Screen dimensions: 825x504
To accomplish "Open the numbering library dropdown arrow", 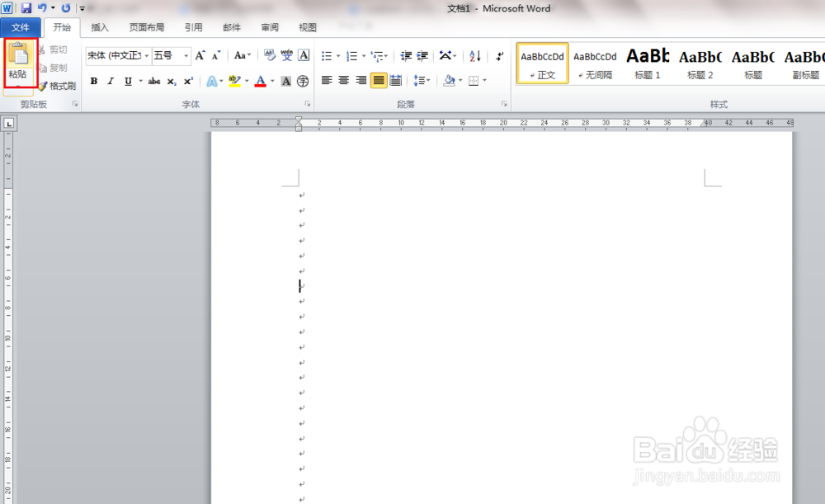I will pyautogui.click(x=363, y=56).
